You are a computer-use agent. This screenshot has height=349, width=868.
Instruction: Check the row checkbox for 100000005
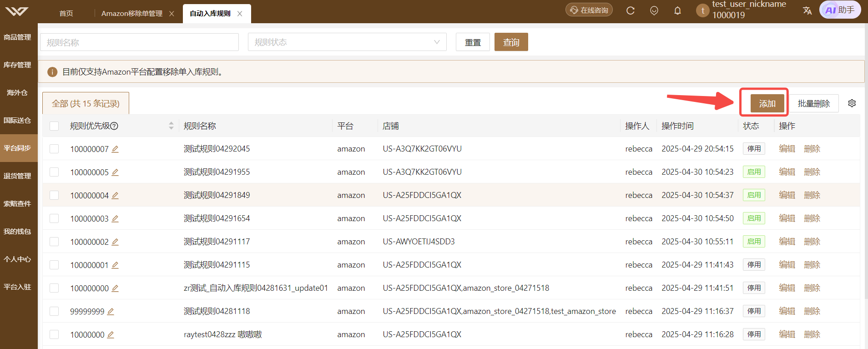[x=54, y=172]
